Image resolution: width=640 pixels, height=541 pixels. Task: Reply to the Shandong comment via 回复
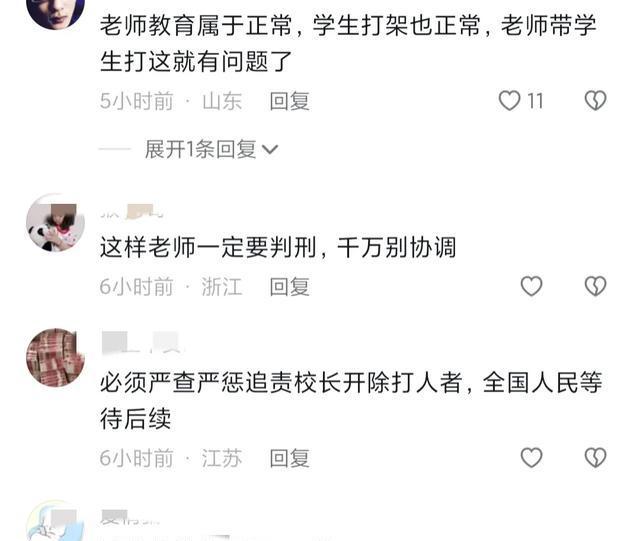[x=289, y=101]
